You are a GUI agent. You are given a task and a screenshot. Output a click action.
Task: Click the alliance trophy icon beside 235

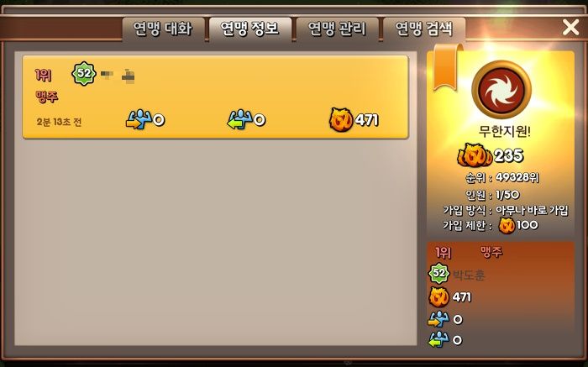click(475, 155)
